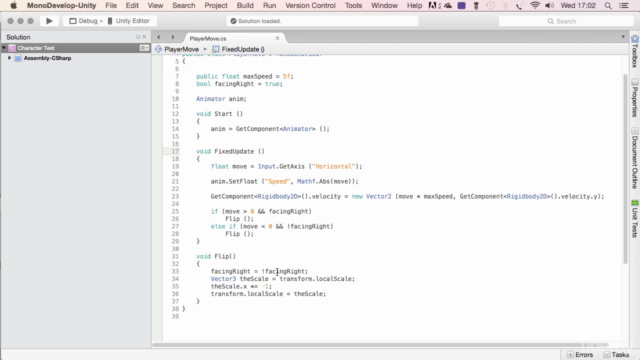This screenshot has width=640, height=360.
Task: Open the Document Outline side panel
Action: pyautogui.click(x=635, y=158)
